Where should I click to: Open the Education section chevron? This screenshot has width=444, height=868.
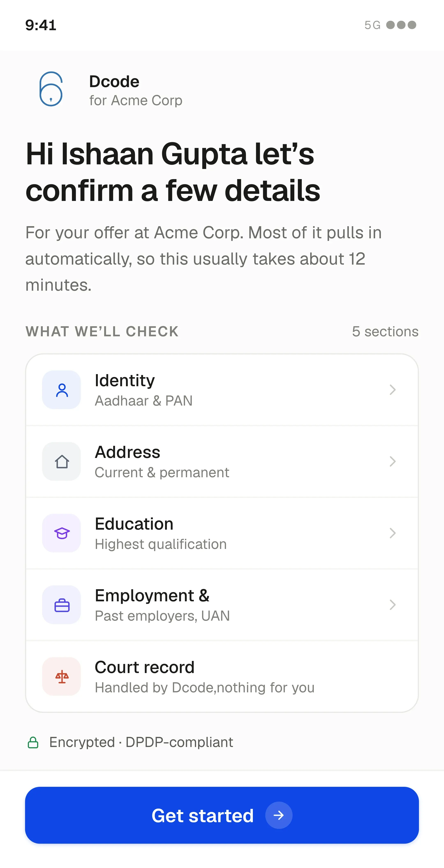click(392, 533)
